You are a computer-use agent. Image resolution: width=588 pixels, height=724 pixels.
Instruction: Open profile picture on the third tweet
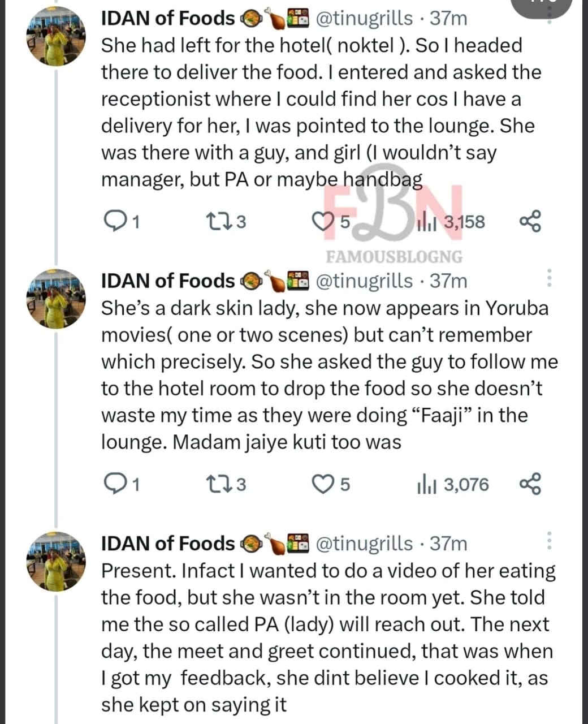(x=55, y=562)
